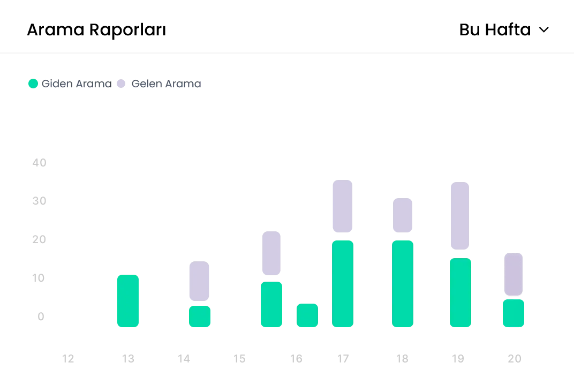Click the green legend color swatch

pyautogui.click(x=33, y=84)
